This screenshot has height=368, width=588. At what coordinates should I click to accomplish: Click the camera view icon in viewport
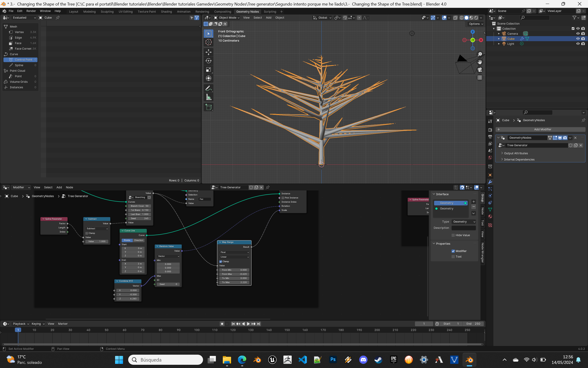(480, 70)
